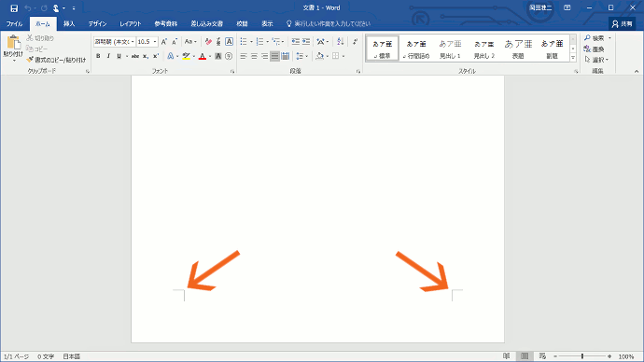Click Align Right icon

[264, 56]
